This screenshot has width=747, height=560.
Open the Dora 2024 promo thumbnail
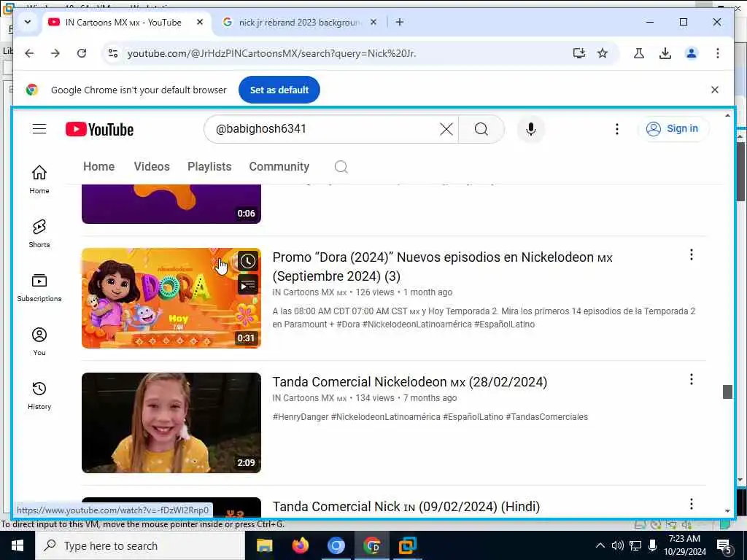[171, 298]
